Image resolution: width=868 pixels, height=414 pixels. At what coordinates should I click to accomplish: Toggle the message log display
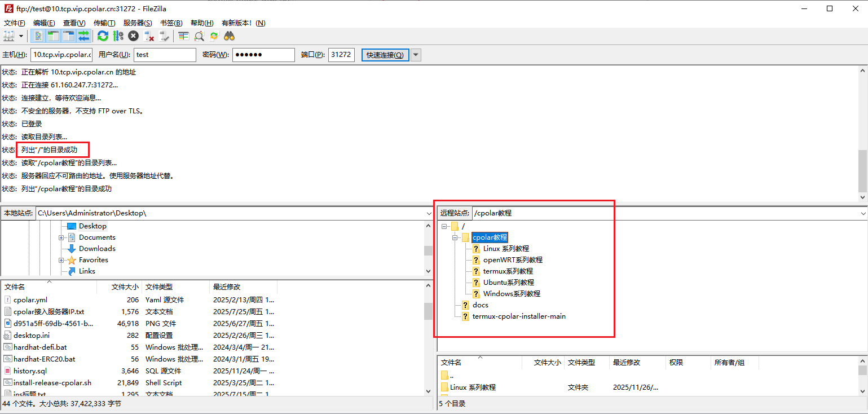tap(38, 36)
